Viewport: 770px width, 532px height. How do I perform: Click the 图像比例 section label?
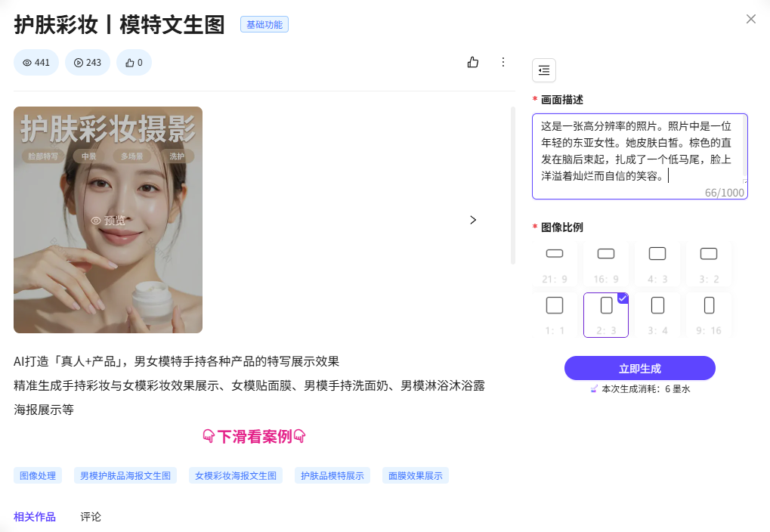[561, 227]
